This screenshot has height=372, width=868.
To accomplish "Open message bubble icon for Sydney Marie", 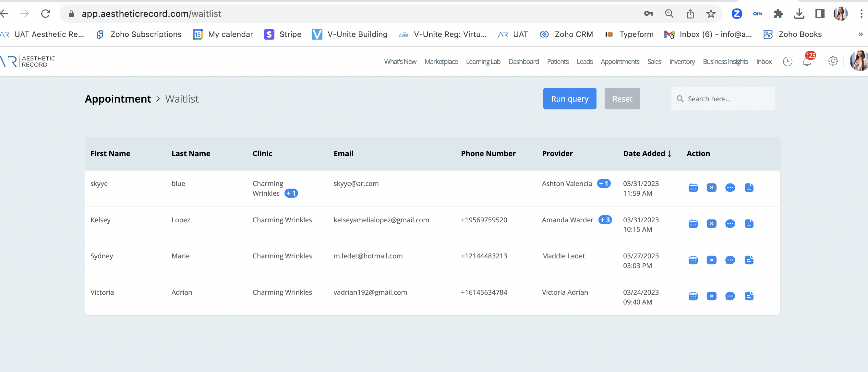I will pyautogui.click(x=730, y=260).
